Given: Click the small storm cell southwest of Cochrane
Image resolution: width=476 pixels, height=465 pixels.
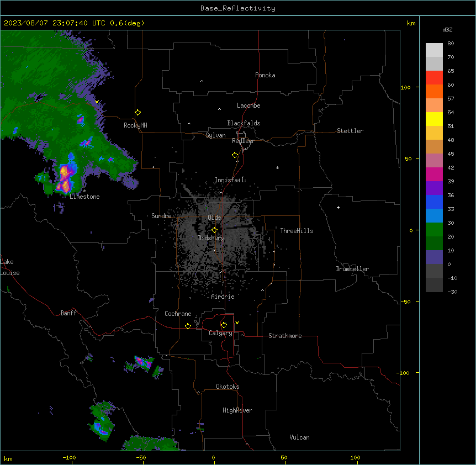Looking at the screenshot, I should pos(144,363).
